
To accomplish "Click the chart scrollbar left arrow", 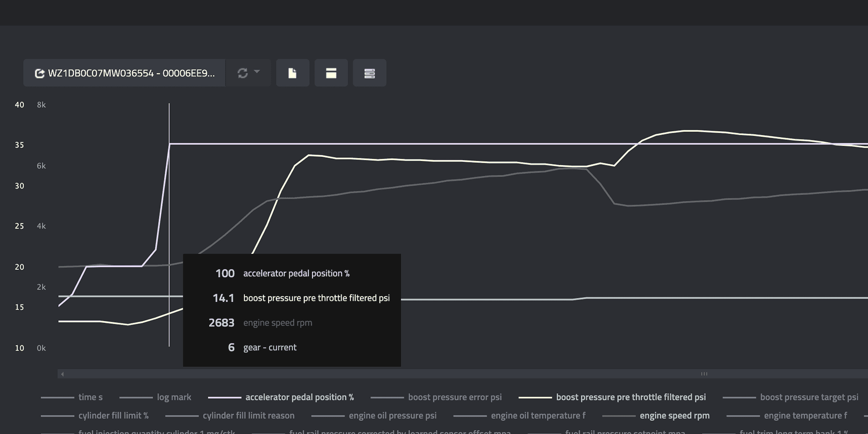I will [x=63, y=374].
